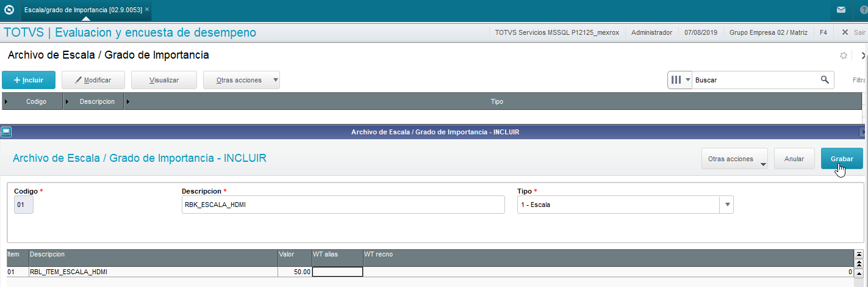
Task: Click the Codigo field showing 01
Action: (x=24, y=205)
